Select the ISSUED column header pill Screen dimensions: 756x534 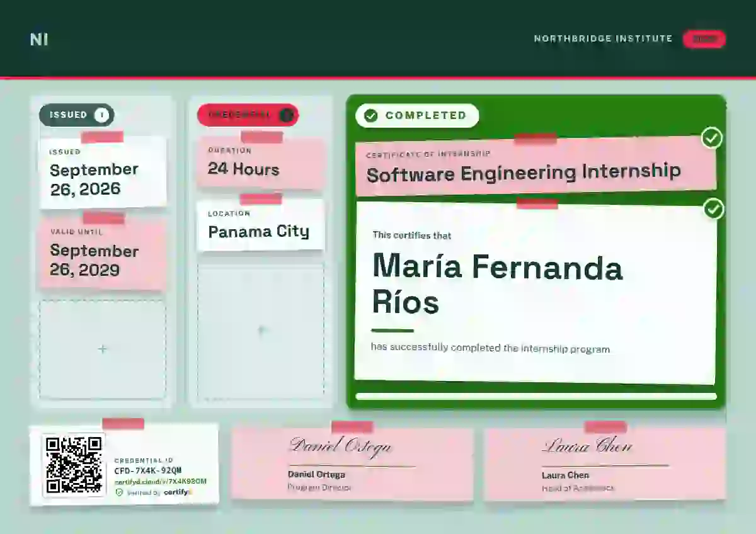pyautogui.click(x=77, y=115)
